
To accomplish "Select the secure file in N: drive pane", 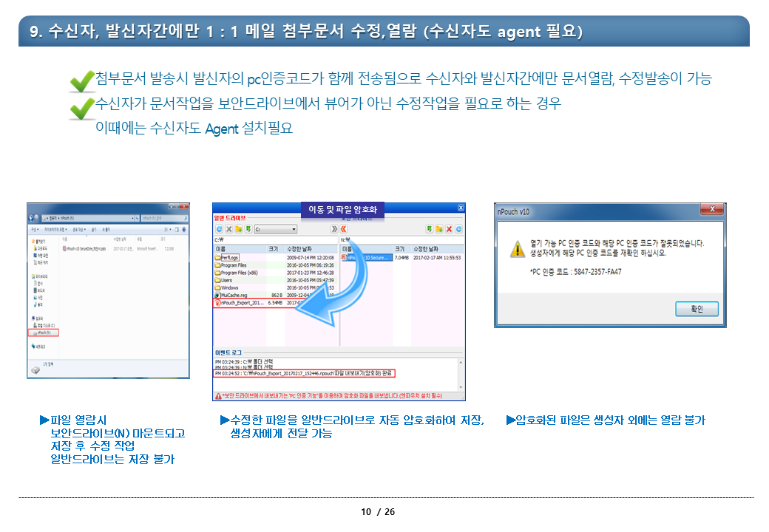I will pos(368,257).
